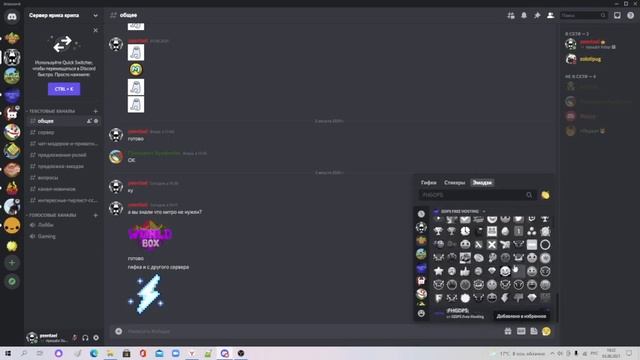640x360 pixels.
Task: Open server menu dropdown arrow
Action: point(96,16)
